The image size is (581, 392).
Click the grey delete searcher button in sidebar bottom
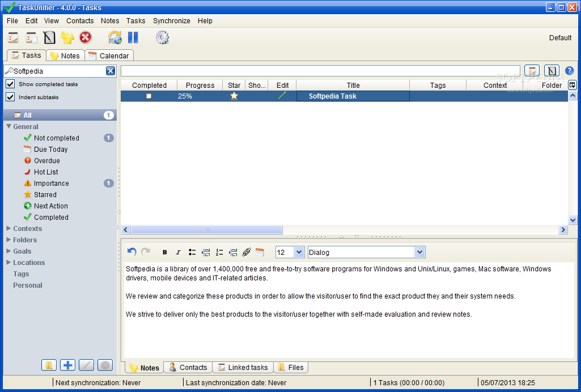[105, 365]
